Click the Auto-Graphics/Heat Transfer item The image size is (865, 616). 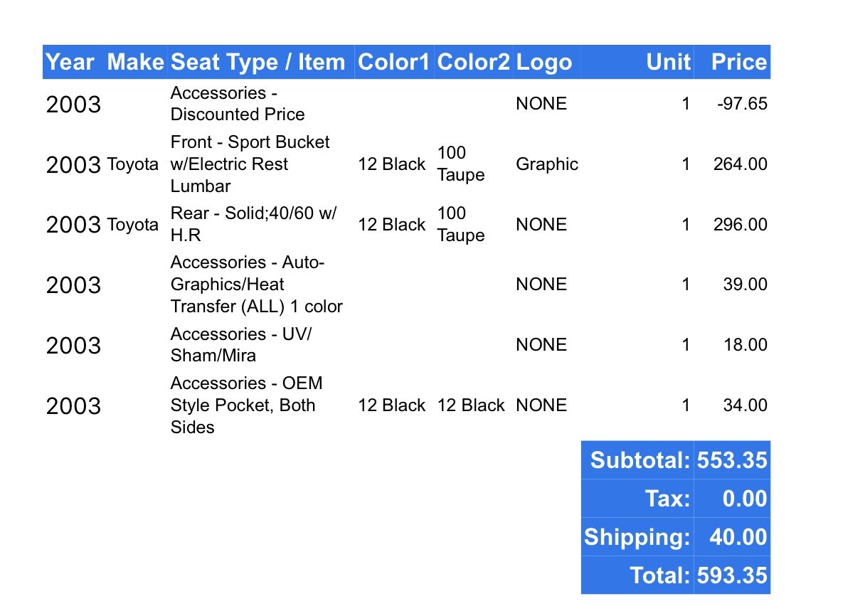[257, 285]
